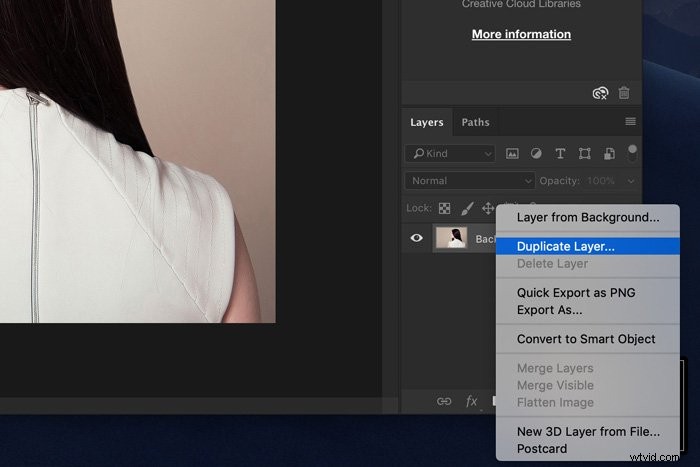
Task: Open the Kind filter dropdown
Action: coord(450,154)
